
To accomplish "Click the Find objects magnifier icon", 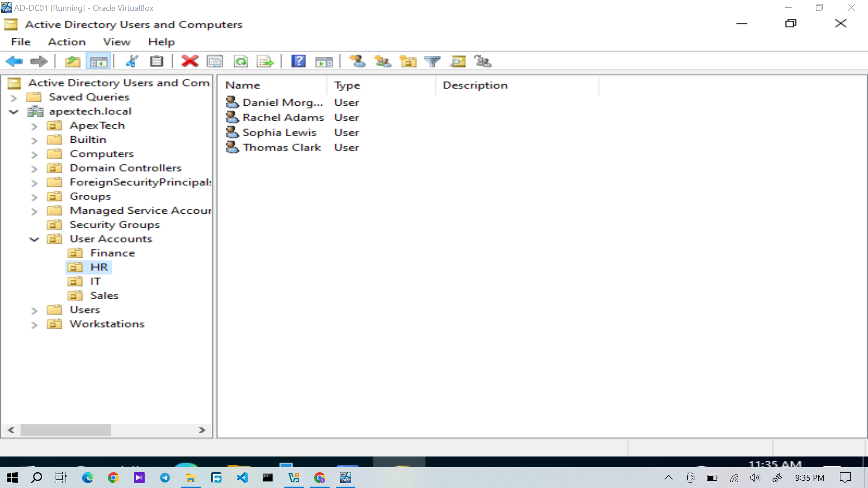I will point(458,61).
